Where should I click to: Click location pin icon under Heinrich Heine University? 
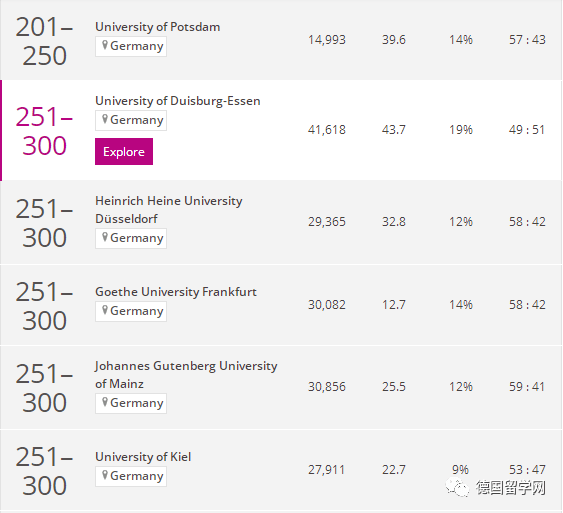coord(105,237)
